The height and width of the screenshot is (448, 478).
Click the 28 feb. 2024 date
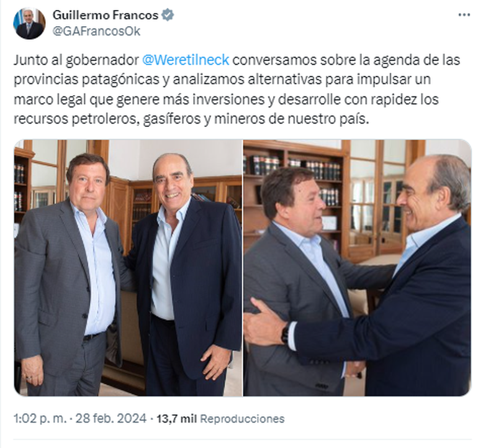tap(111, 418)
